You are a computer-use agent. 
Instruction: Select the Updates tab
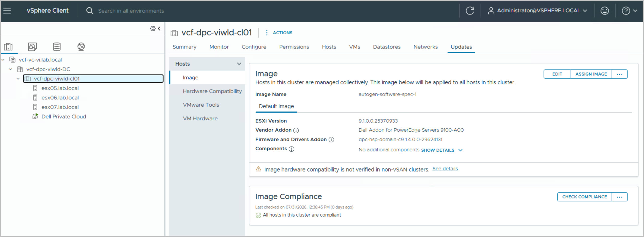coord(461,47)
